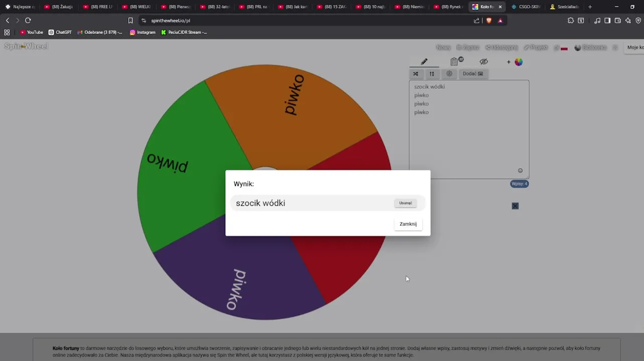Select the pencil entries edit tab
This screenshot has height=361, width=644.
(x=424, y=62)
